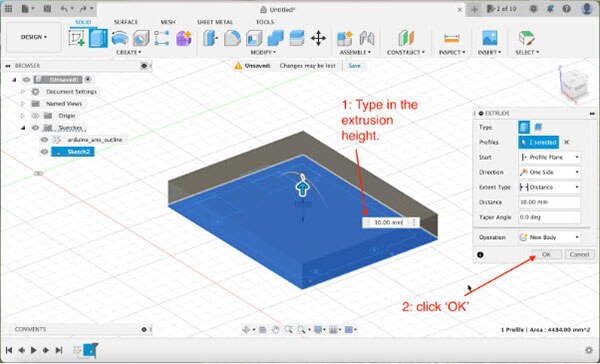The image size is (600, 364).
Task: Select the Thin Extrude type button
Action: 538,126
